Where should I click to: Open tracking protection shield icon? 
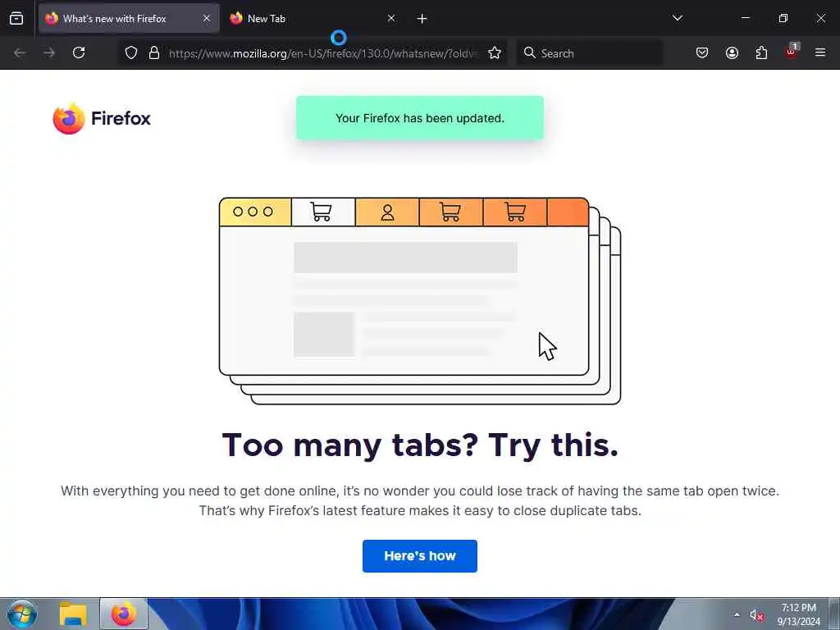click(131, 53)
